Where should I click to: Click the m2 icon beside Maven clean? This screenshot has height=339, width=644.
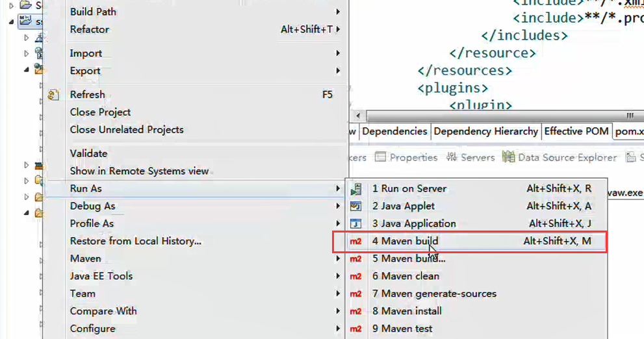coord(355,277)
